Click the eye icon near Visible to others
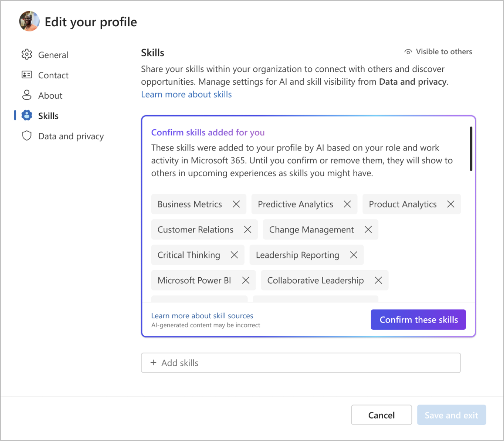The image size is (504, 441). point(408,51)
